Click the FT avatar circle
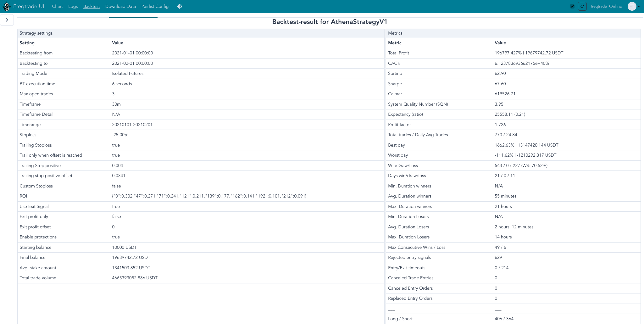 (632, 7)
